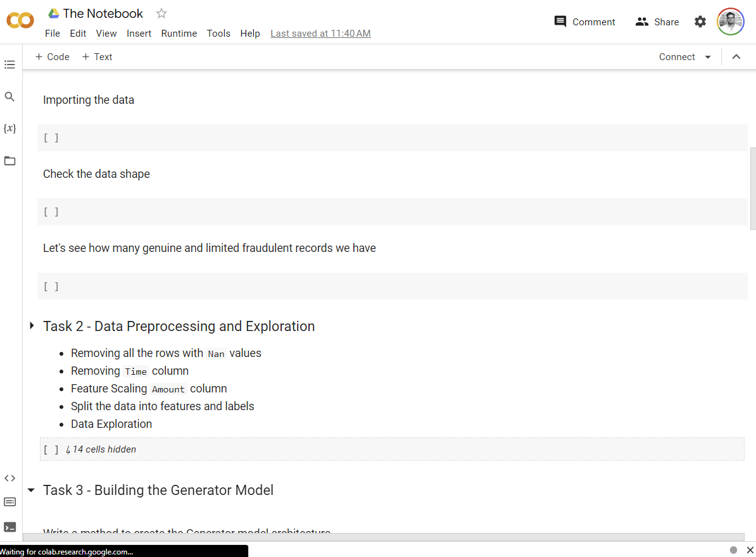Open the Connect dropdown arrow
The height and width of the screenshot is (557, 756).
tap(708, 57)
